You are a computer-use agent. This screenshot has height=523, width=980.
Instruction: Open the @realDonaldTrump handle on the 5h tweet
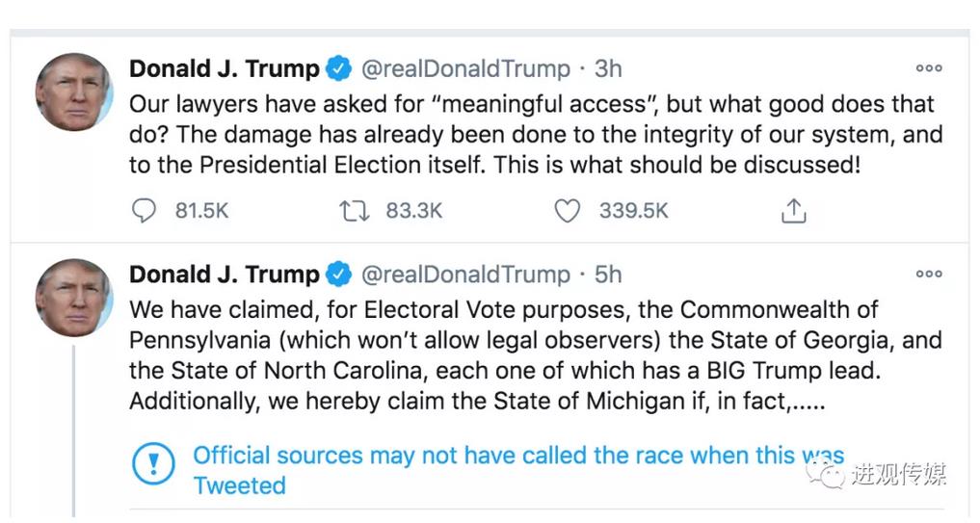click(x=465, y=275)
